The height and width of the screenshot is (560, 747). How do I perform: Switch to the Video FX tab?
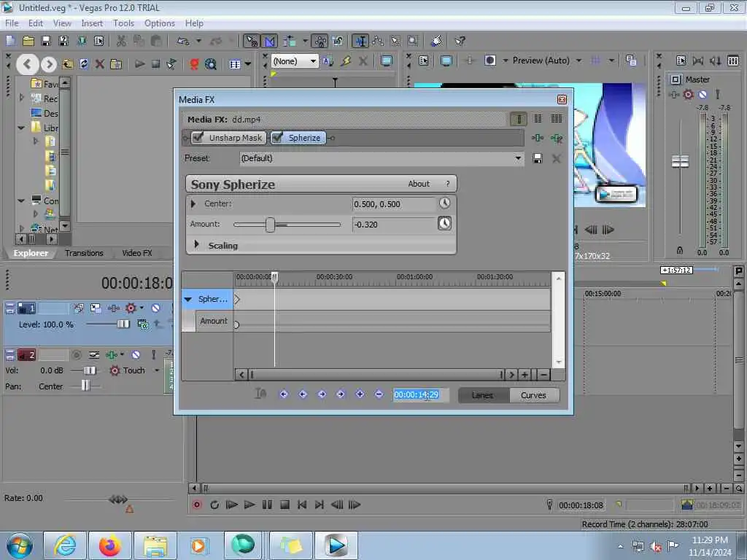click(x=136, y=253)
